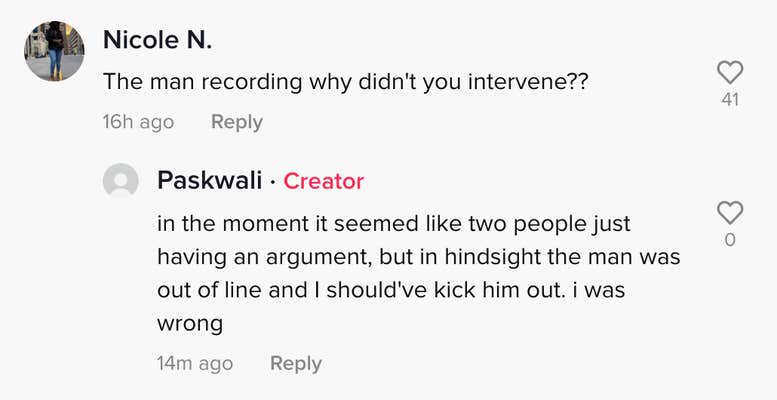This screenshot has height=400, width=777.
Task: Open the Nicole N. username
Action: (158, 40)
